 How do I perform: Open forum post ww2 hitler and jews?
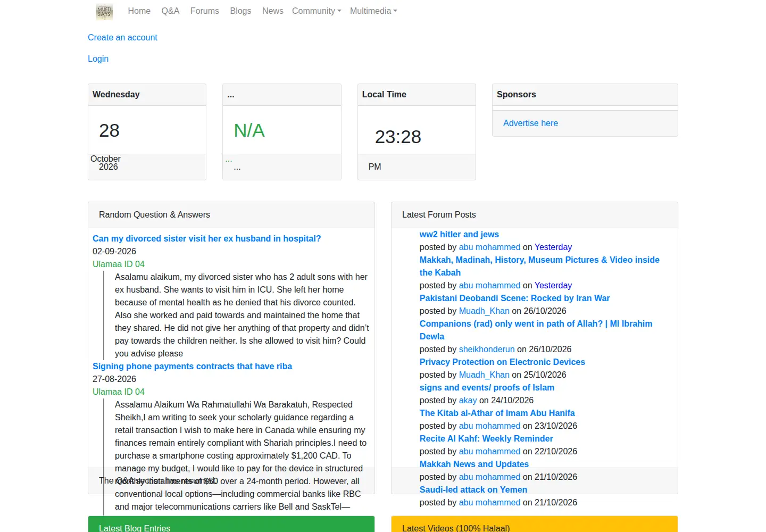tap(459, 234)
